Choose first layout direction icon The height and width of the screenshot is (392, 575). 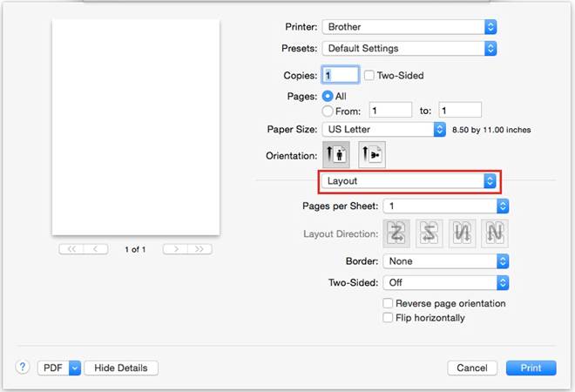coord(398,233)
